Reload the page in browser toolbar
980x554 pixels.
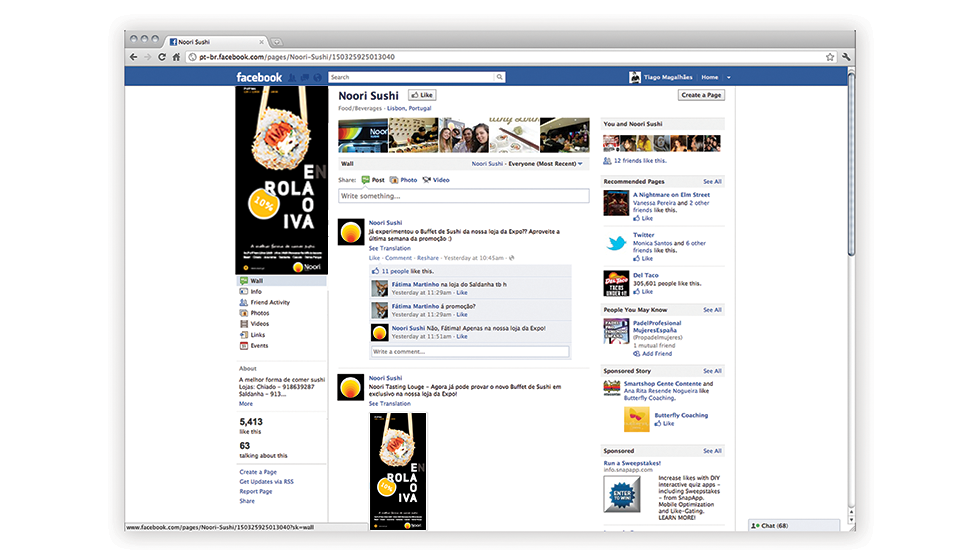point(162,57)
